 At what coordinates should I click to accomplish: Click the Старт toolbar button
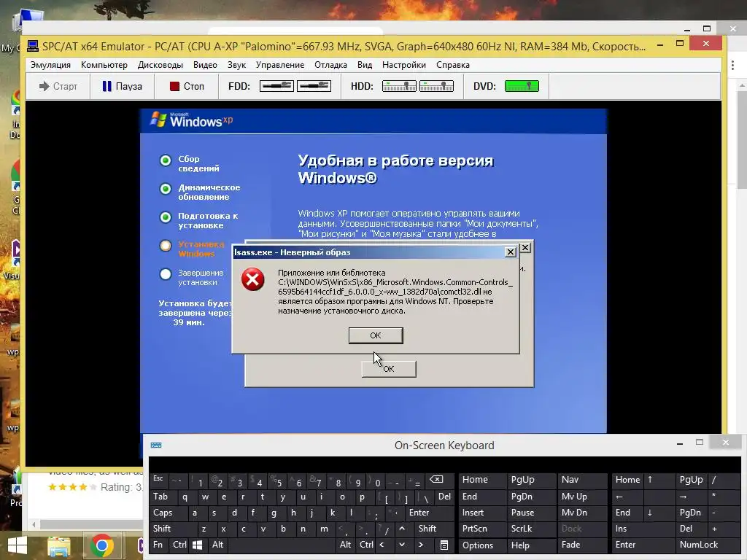58,86
